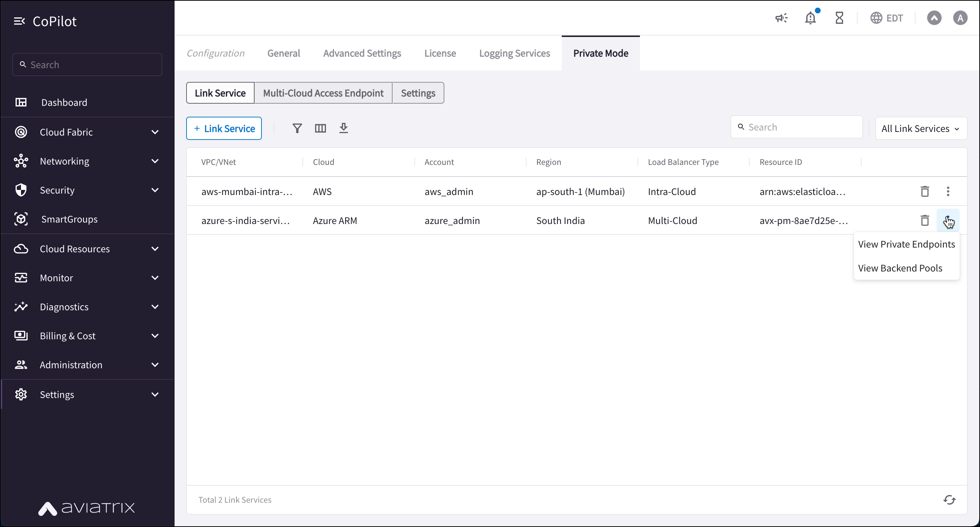Open the All Link Services dropdown
The height and width of the screenshot is (527, 980).
point(921,128)
